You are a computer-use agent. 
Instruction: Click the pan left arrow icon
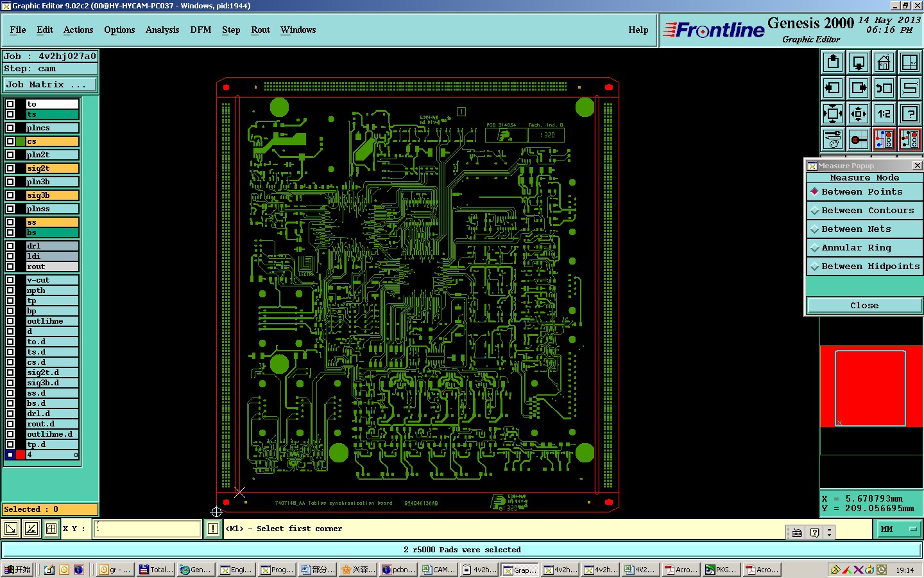(833, 88)
